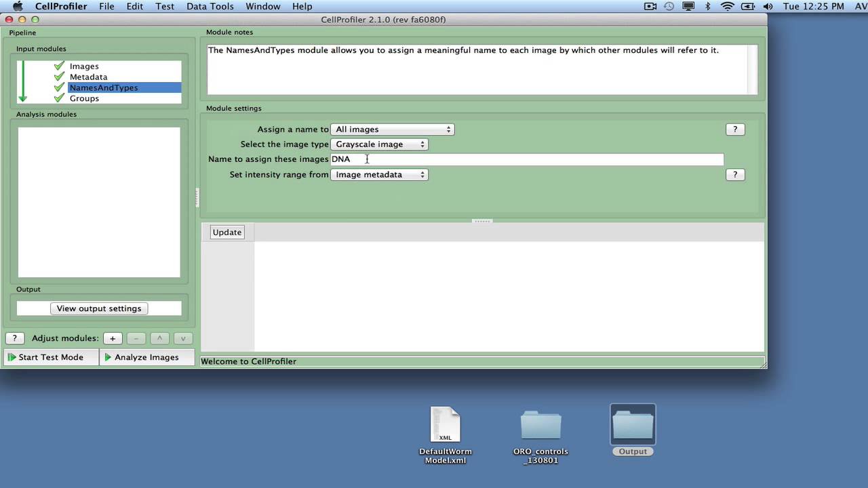Add a module with the plus button
Image resolution: width=868 pixels, height=488 pixels.
click(113, 338)
